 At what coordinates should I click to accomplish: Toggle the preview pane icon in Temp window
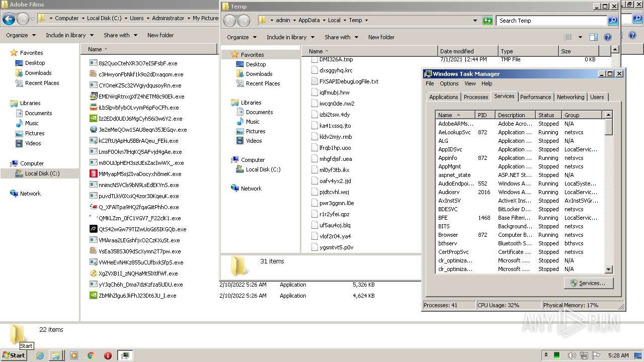[x=594, y=37]
